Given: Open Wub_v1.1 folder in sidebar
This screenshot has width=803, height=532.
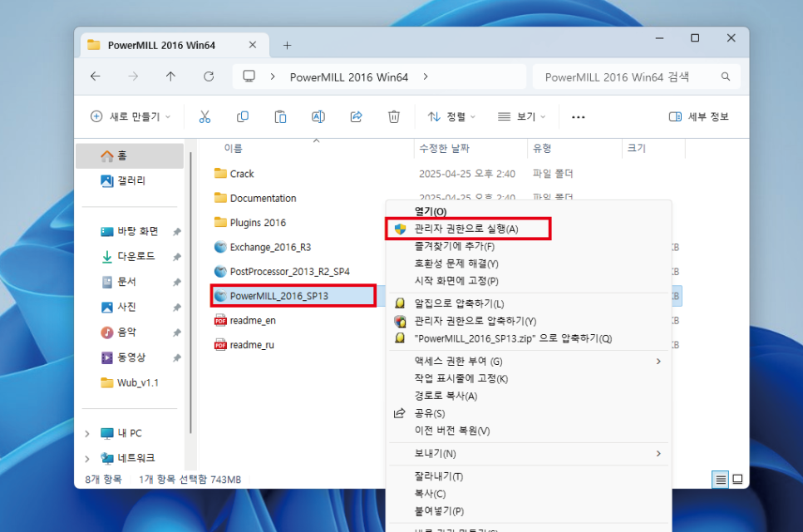Looking at the screenshot, I should [130, 382].
